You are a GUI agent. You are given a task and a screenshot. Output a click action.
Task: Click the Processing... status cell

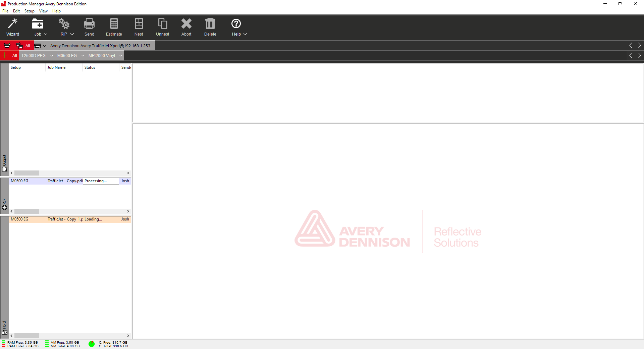tap(101, 181)
